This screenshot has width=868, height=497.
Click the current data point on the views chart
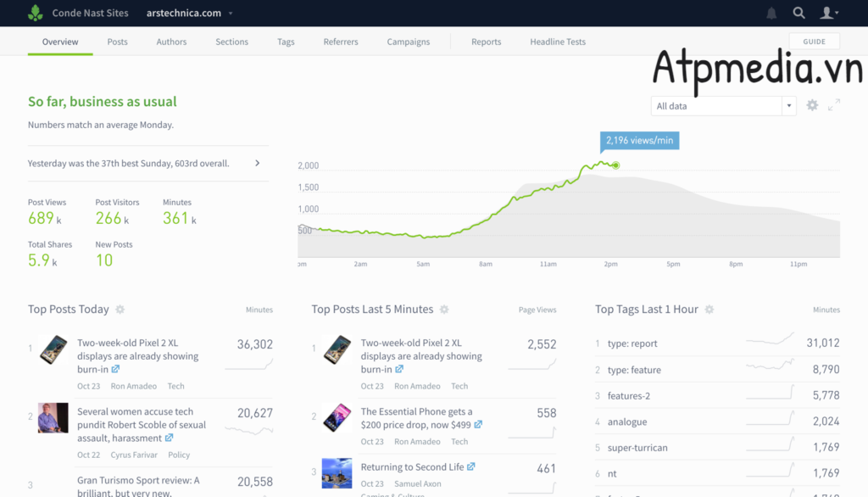615,165
